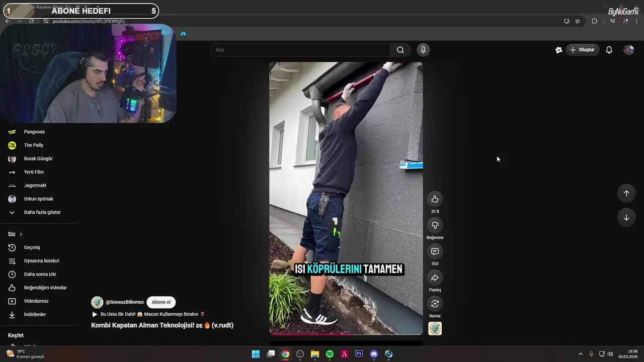Bookmark this page with star icon
Screen dimensions: 644x362
[x=578, y=21]
